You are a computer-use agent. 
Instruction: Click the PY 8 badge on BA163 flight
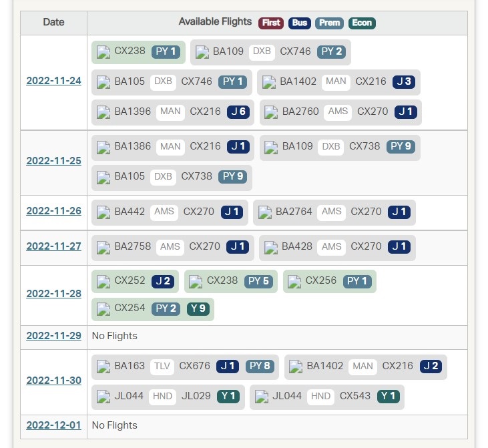point(260,366)
